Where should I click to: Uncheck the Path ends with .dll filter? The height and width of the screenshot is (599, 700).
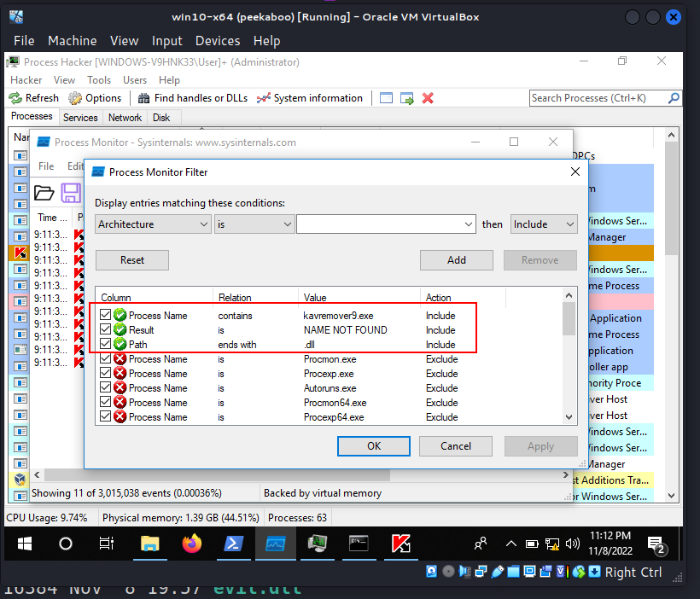tap(105, 344)
